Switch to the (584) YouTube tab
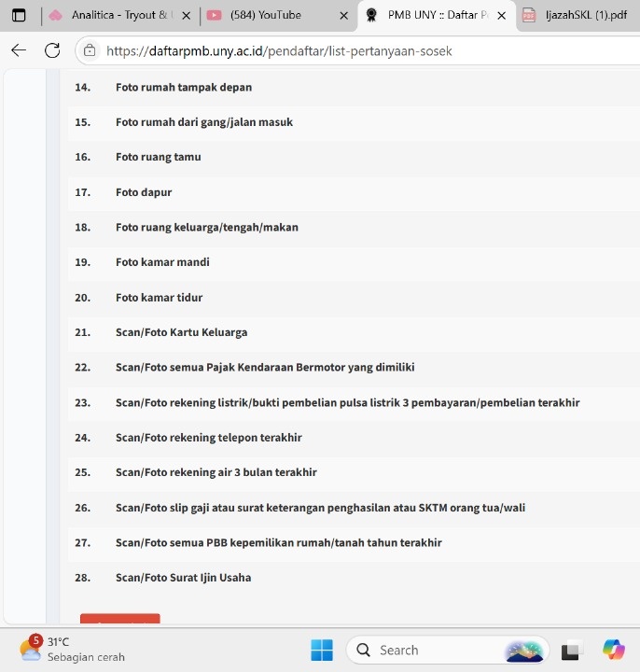The image size is (640, 672). pyautogui.click(x=278, y=16)
